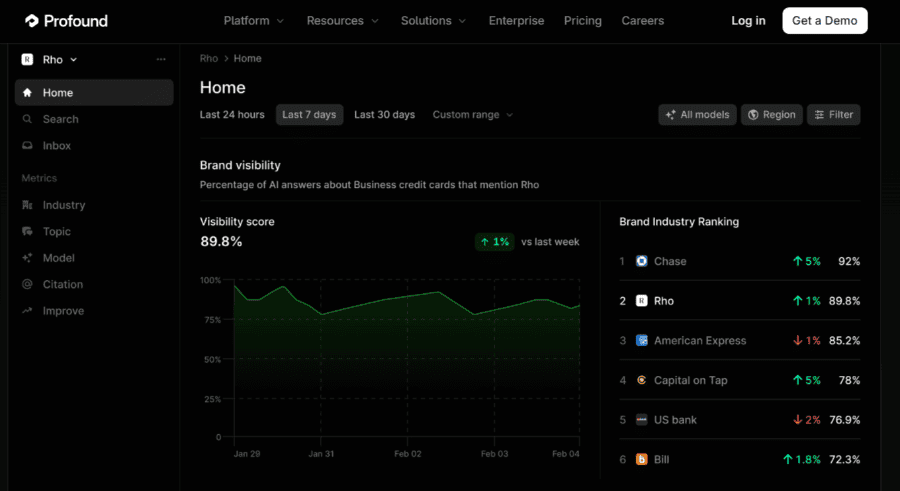Click the three-dot workspace options icon

(x=161, y=59)
